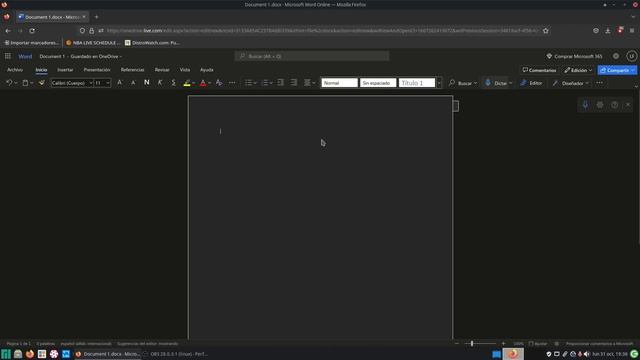
Task: Apply yellow text highlight color
Action: [187, 83]
